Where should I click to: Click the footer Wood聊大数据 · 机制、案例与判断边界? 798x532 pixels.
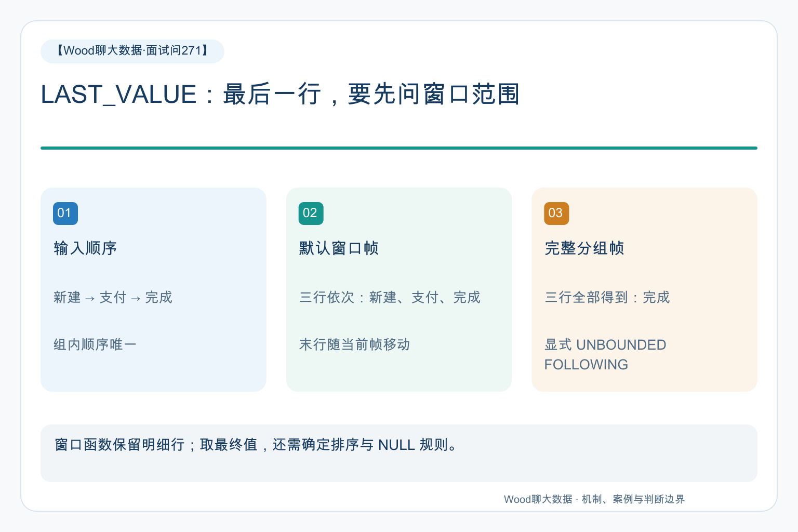coord(594,499)
